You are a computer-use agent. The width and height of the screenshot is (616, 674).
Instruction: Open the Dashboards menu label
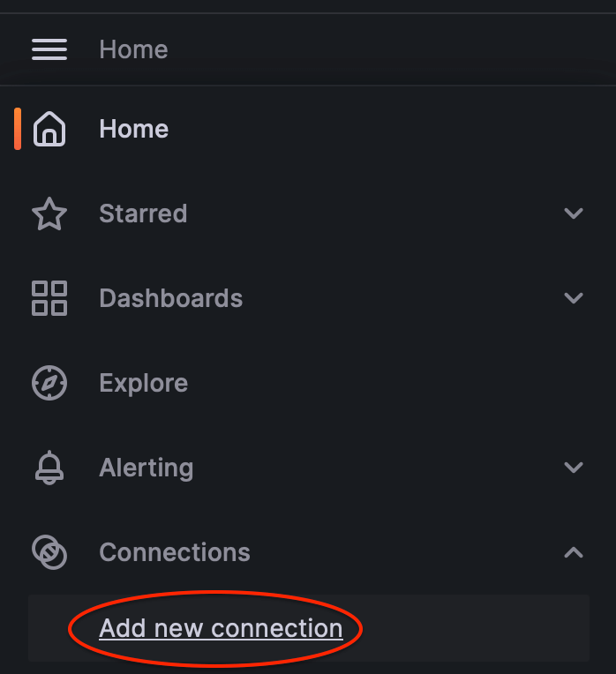point(170,298)
